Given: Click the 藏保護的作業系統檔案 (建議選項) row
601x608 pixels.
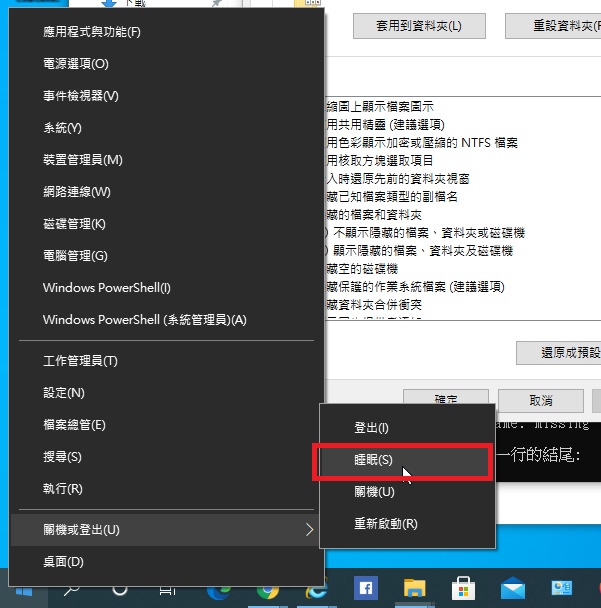Looking at the screenshot, I should click(415, 287).
